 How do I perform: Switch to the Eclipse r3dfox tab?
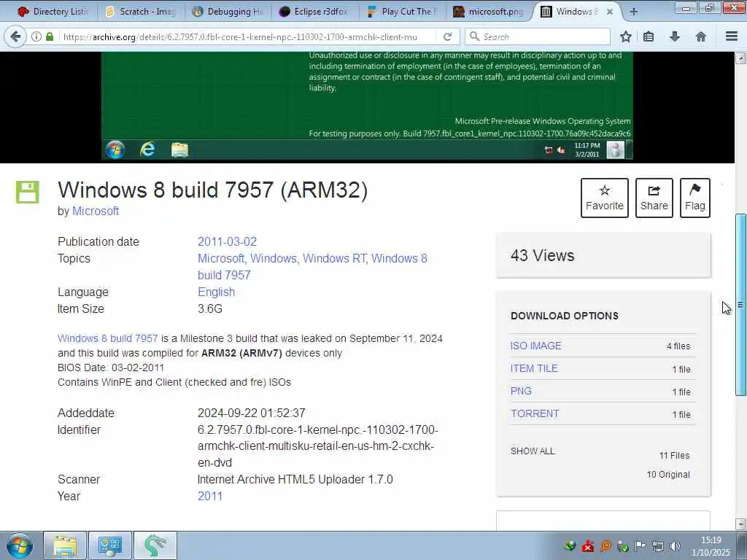[x=314, y=12]
